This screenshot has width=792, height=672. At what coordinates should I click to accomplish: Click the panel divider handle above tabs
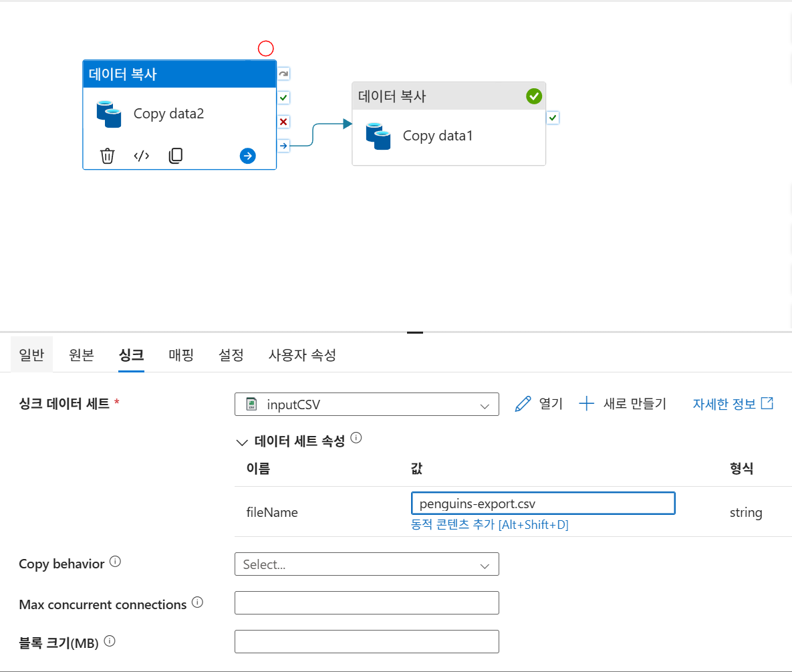[414, 332]
